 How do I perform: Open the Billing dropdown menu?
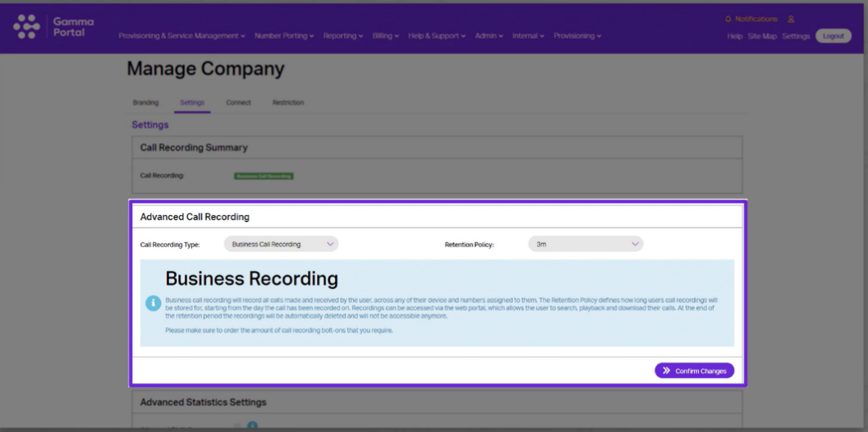click(386, 36)
